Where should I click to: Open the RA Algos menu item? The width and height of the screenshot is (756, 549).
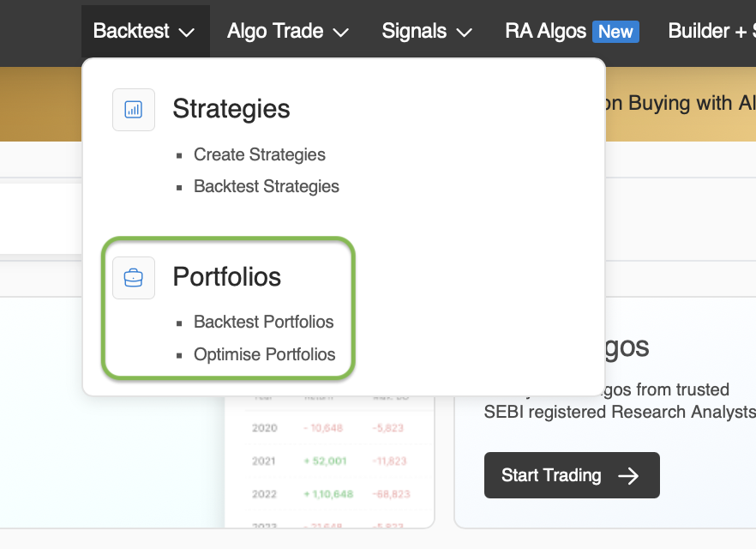545,32
